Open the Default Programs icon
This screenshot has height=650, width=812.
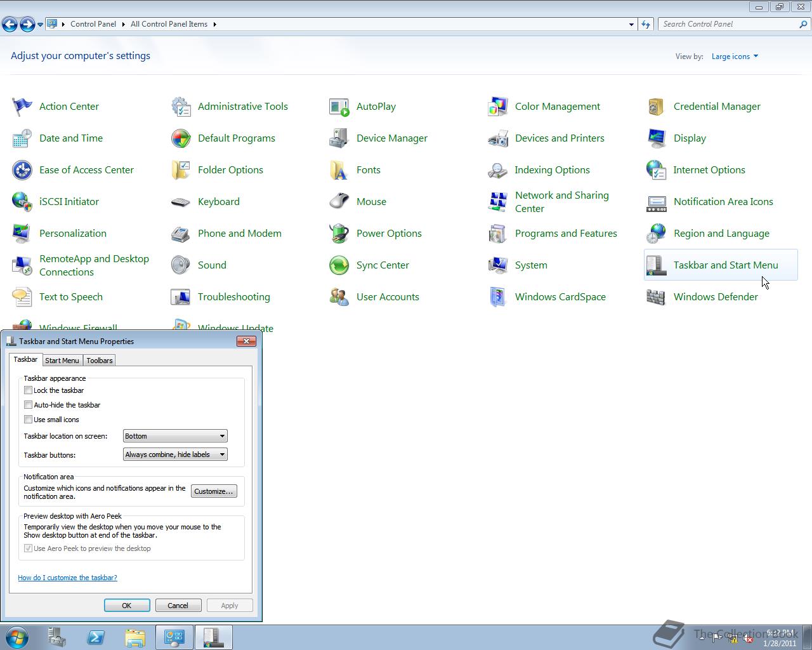coord(181,138)
